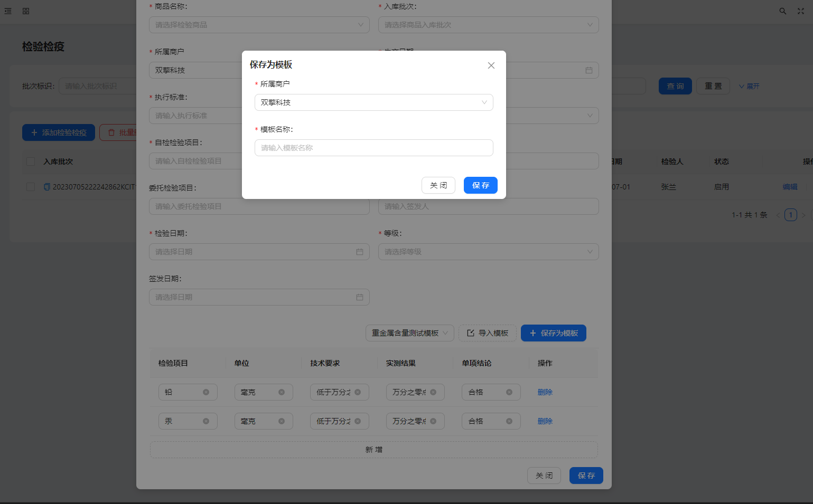This screenshot has width=813, height=504.
Task: Click calendar icon in 签发日期 field
Action: click(360, 297)
